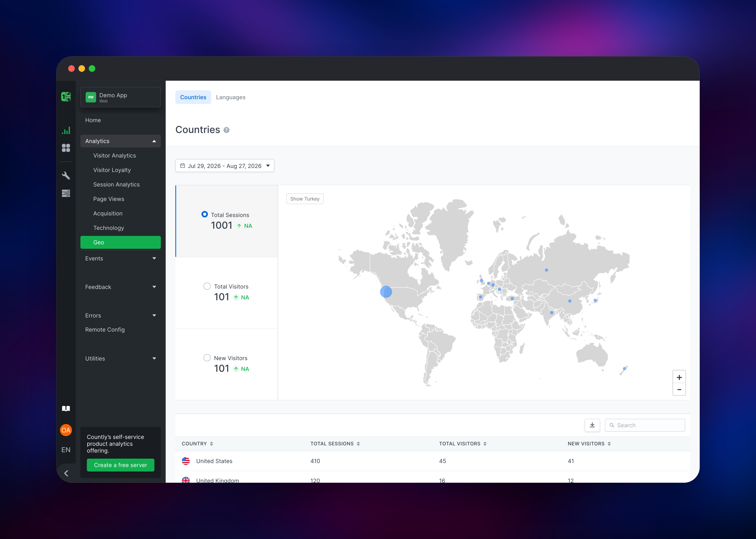Open the analytics bar chart icon
The image size is (756, 539).
(66, 130)
